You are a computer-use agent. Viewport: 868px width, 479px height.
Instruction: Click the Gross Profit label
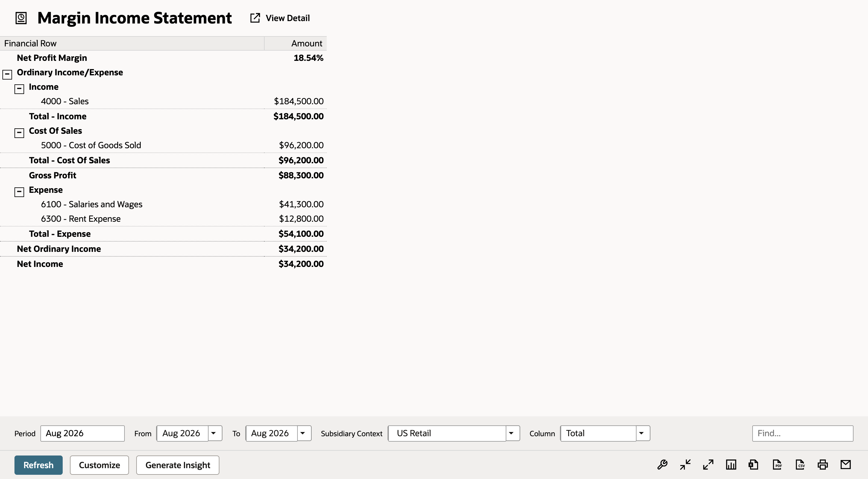pos(52,175)
